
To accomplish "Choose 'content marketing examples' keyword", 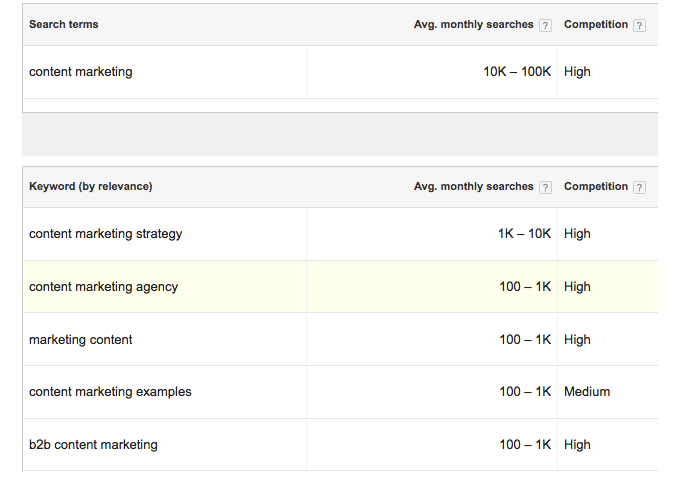I will pyautogui.click(x=110, y=392).
